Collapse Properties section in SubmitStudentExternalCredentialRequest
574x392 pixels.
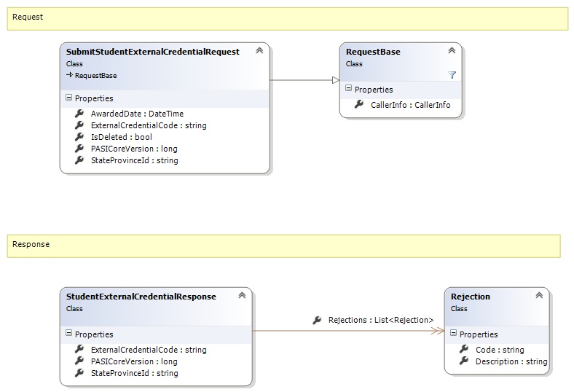pyautogui.click(x=68, y=98)
